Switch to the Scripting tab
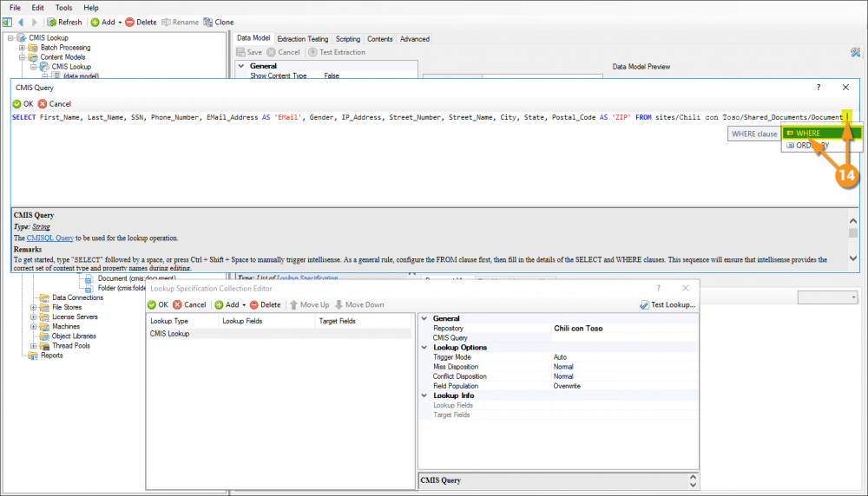Viewport: 868px width, 496px height. [x=348, y=39]
